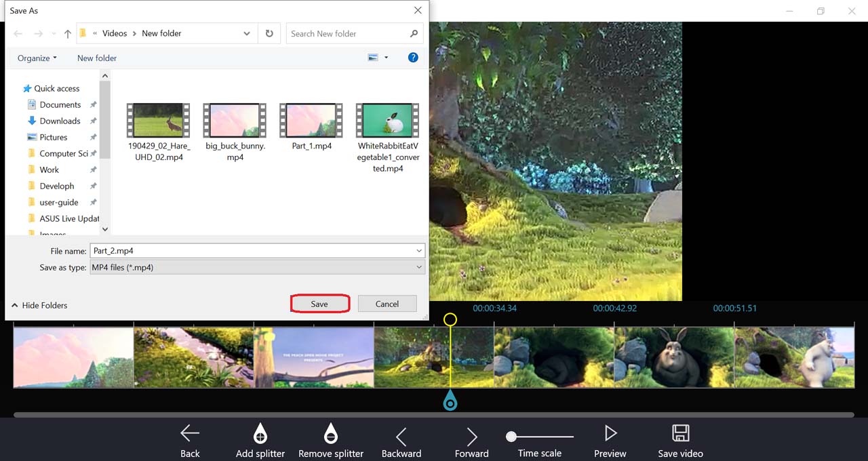
Task: Open the Organize menu
Action: (37, 58)
